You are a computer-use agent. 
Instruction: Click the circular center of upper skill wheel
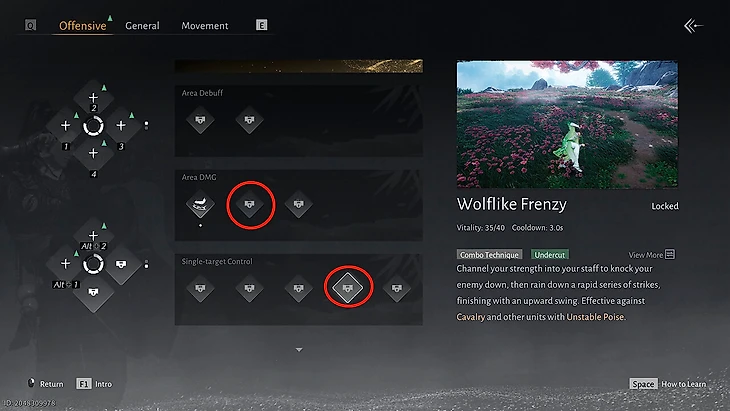[x=93, y=126]
